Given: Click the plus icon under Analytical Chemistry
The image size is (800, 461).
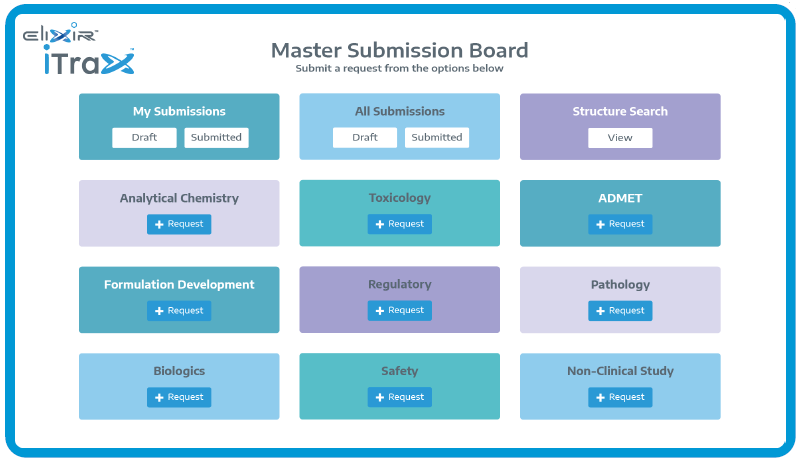Looking at the screenshot, I should point(159,225).
